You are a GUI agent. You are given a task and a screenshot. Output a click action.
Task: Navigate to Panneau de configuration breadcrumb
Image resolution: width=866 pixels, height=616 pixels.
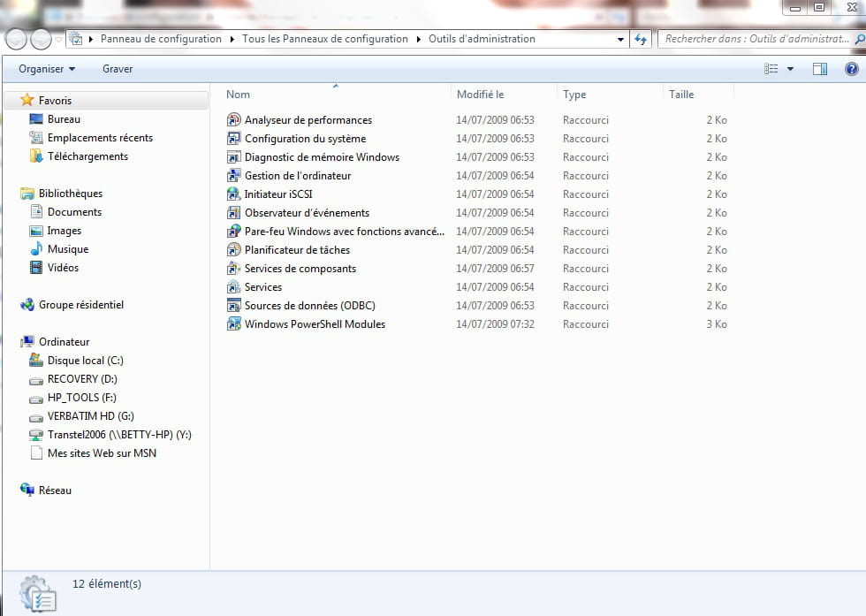(161, 39)
